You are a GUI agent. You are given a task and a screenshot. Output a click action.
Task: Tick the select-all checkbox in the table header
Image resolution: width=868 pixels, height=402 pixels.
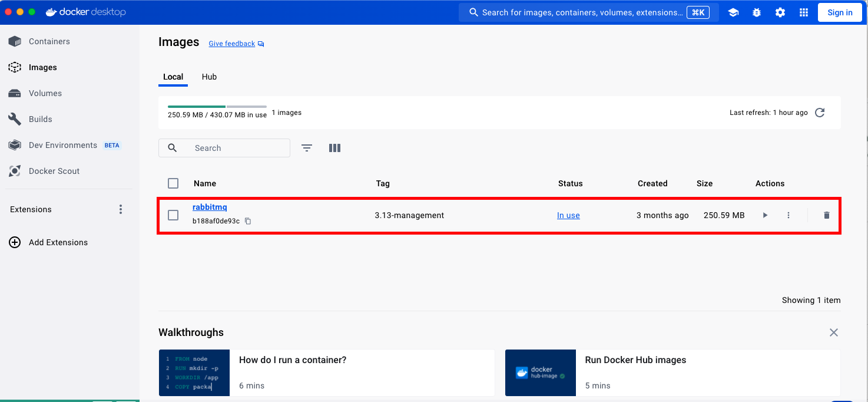pyautogui.click(x=173, y=183)
